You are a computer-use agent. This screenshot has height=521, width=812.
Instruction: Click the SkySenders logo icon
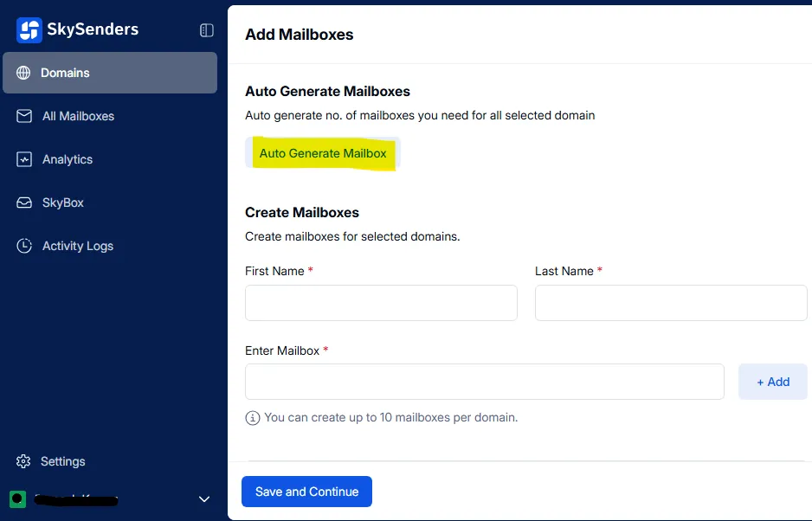(29, 30)
